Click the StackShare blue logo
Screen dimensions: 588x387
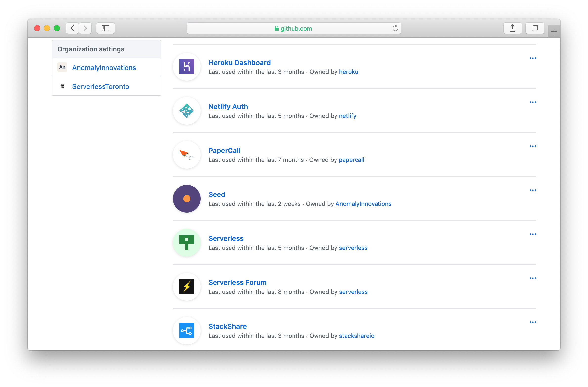[187, 331]
